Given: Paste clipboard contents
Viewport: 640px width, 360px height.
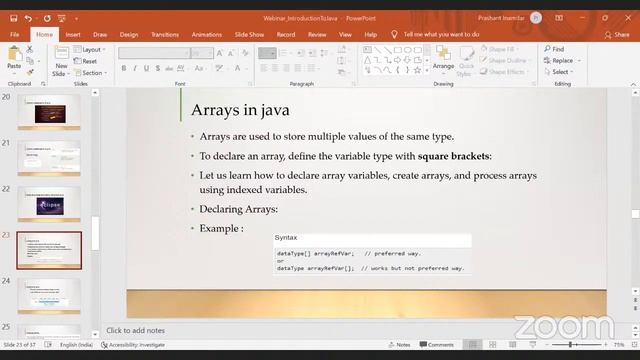Looking at the screenshot, I should (x=14, y=59).
